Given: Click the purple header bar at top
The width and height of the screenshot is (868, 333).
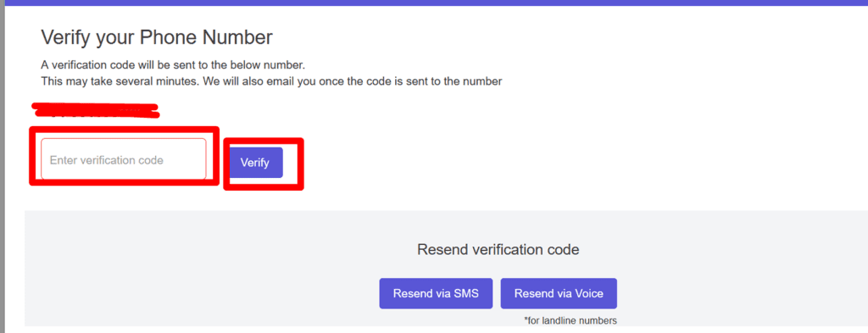Looking at the screenshot, I should point(434,3).
